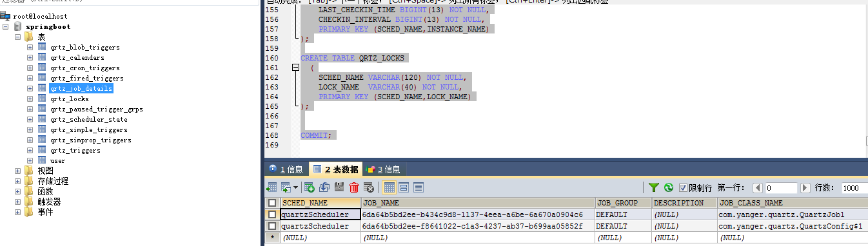Click the 第一行 first row input field
Image resolution: width=868 pixels, height=246 pixels.
tap(781, 187)
